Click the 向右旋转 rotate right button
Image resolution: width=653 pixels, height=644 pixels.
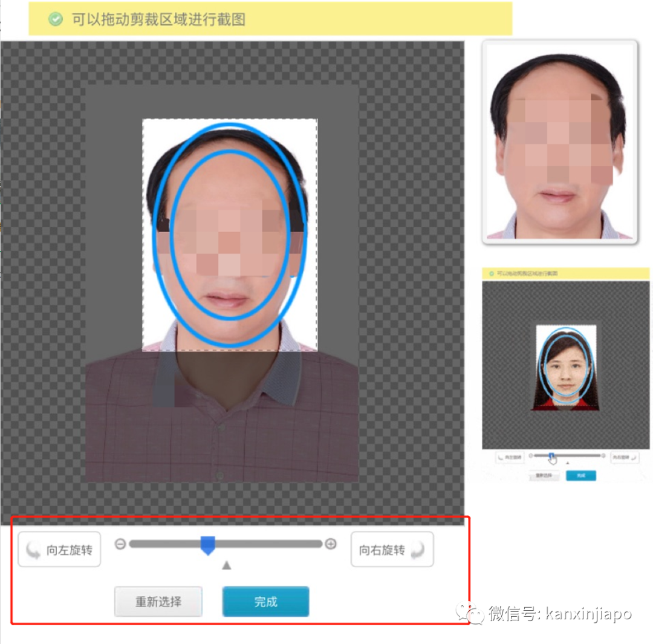point(392,550)
